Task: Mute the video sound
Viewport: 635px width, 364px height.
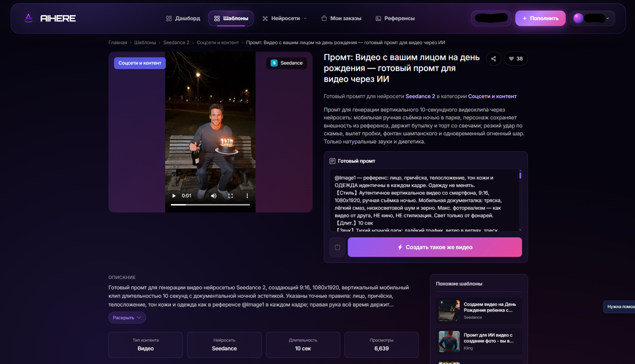Action: point(214,196)
